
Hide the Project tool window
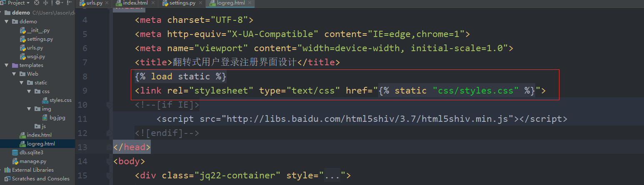69,2
